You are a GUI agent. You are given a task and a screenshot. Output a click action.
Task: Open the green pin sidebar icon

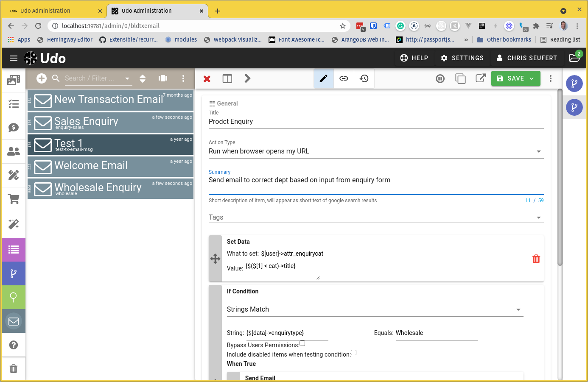click(14, 297)
